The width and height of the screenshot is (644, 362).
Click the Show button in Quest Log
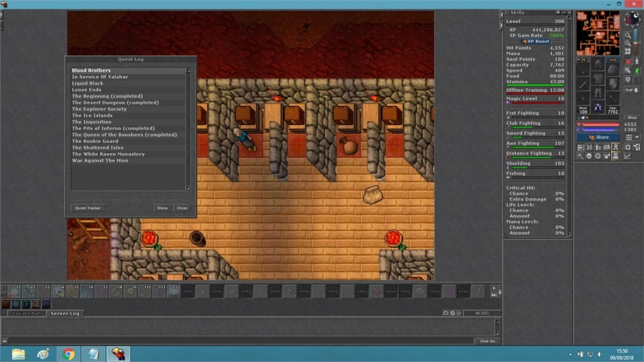coord(162,208)
